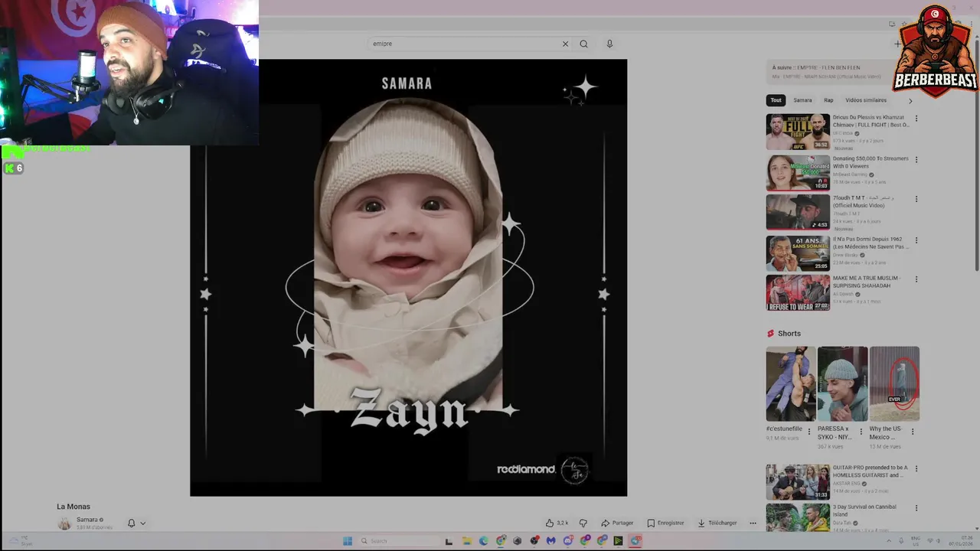Like the video showing 3,2 k

pyautogui.click(x=557, y=523)
